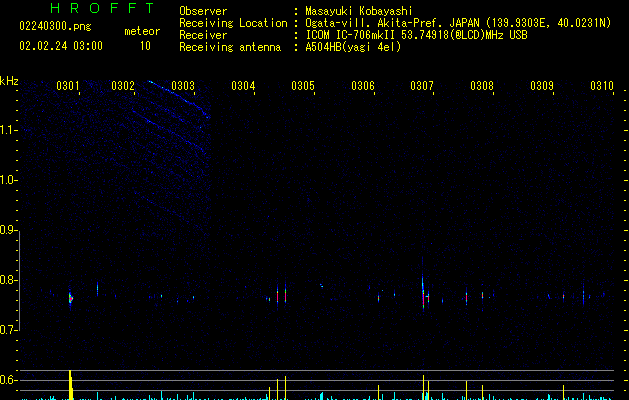The height and width of the screenshot is (400, 629).
Task: Click the bright meteor echo at 0307
Action: pos(423,291)
